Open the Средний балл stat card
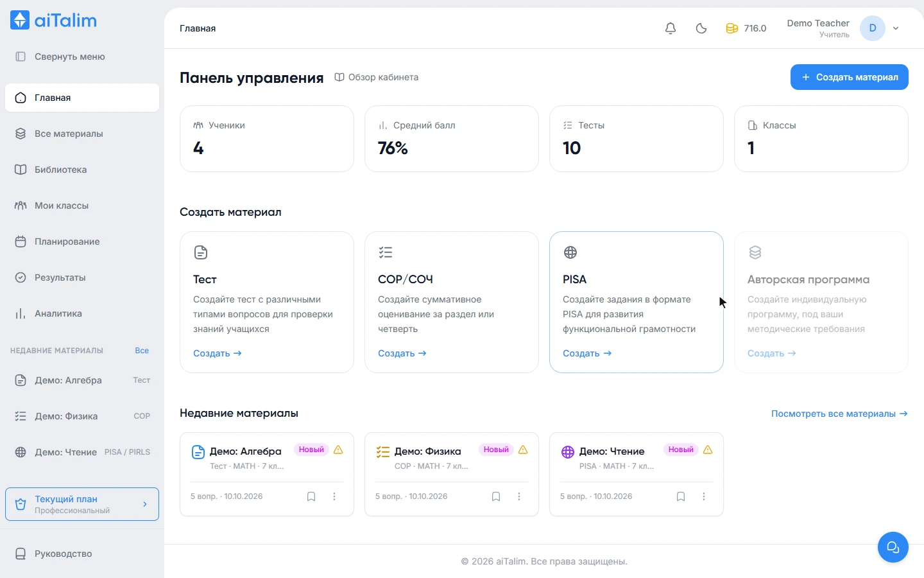This screenshot has width=924, height=578. pyautogui.click(x=452, y=139)
